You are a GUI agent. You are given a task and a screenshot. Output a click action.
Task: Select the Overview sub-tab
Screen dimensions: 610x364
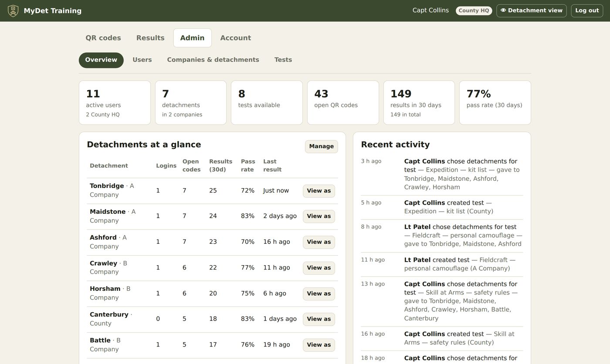tap(101, 60)
